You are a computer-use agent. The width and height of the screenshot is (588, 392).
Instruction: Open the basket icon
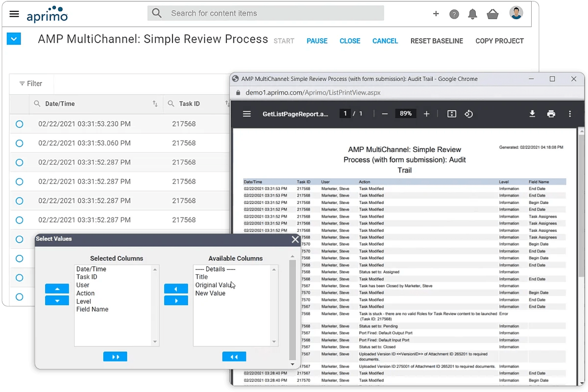492,14
